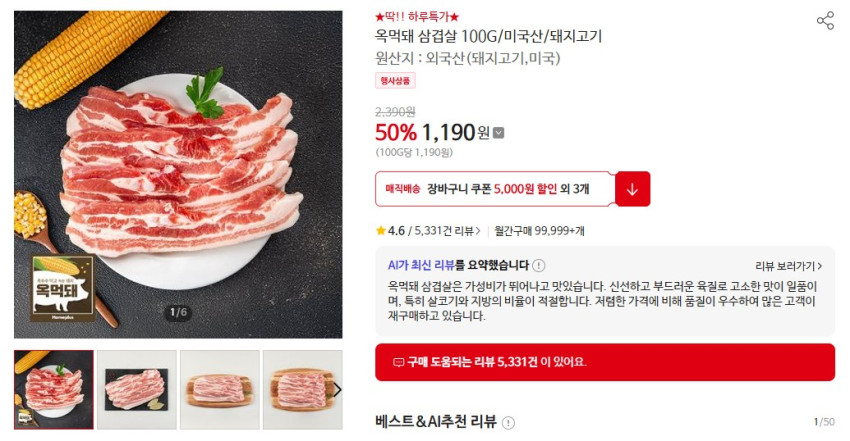Expand the price details dropdown arrow

point(499,133)
